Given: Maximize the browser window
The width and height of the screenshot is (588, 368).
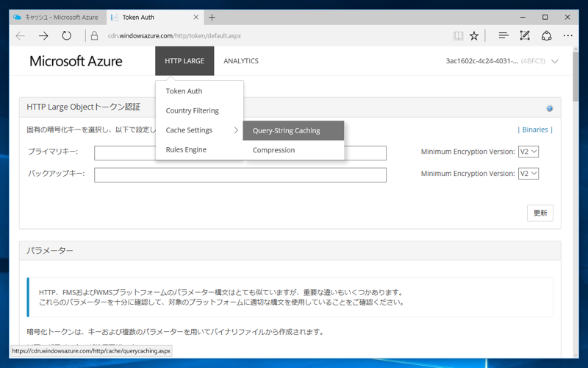Looking at the screenshot, I should 545,17.
